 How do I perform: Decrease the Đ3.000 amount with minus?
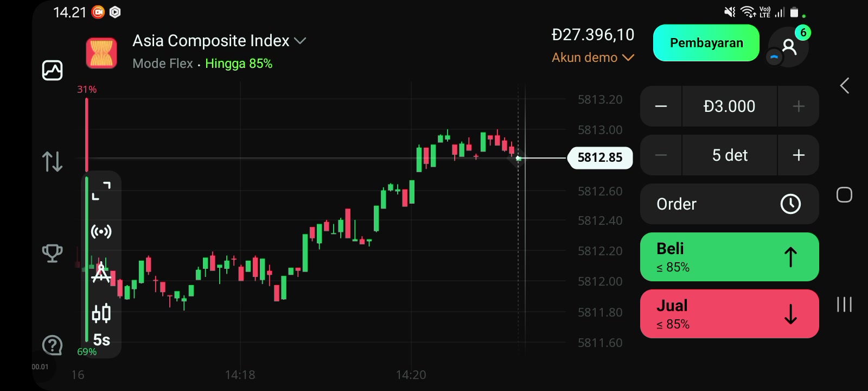tap(661, 106)
